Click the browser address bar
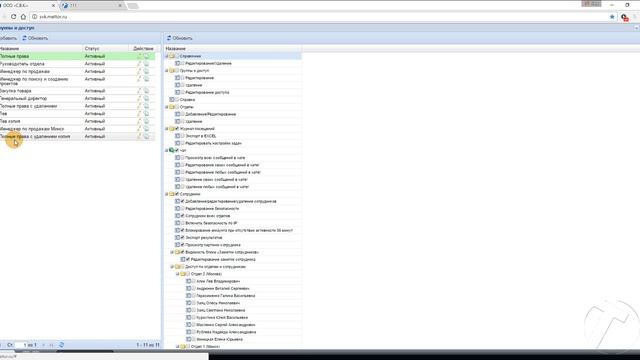Image resolution: width=640 pixels, height=360 pixels. tap(318, 17)
